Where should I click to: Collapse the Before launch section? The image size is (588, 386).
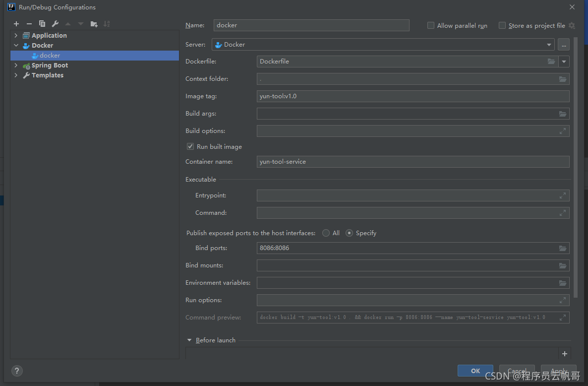click(189, 340)
